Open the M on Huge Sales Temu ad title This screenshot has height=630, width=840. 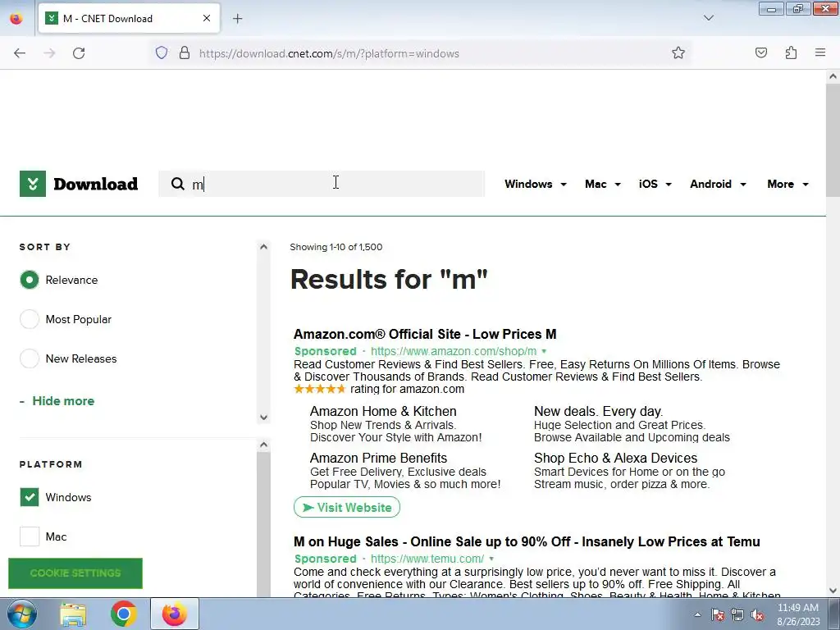527,541
